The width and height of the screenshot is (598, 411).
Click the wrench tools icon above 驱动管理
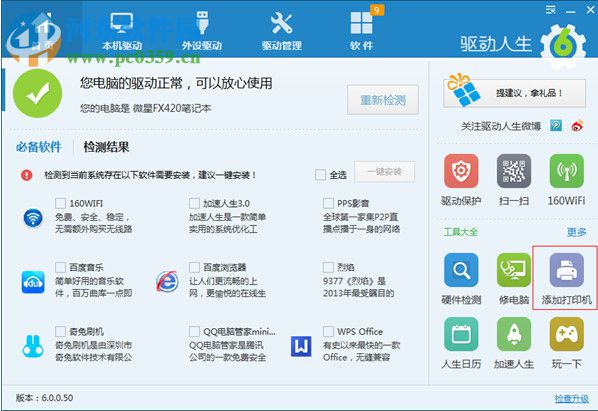pos(281,23)
